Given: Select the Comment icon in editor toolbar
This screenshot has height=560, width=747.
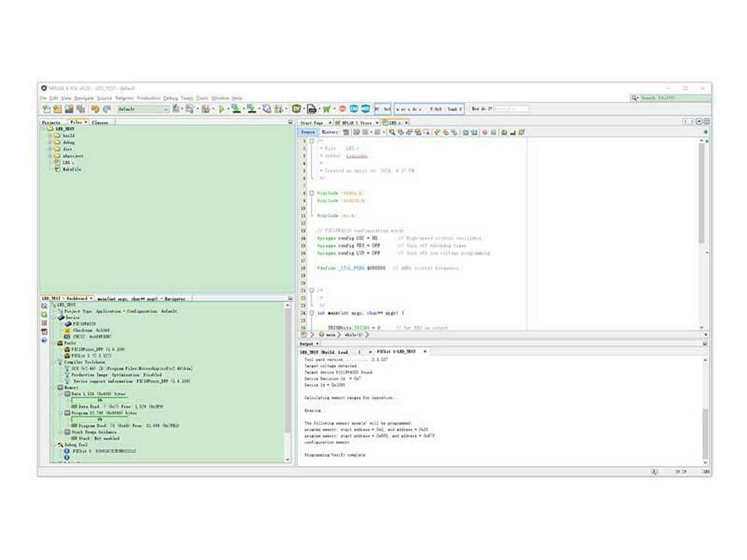Looking at the screenshot, I should (505, 131).
